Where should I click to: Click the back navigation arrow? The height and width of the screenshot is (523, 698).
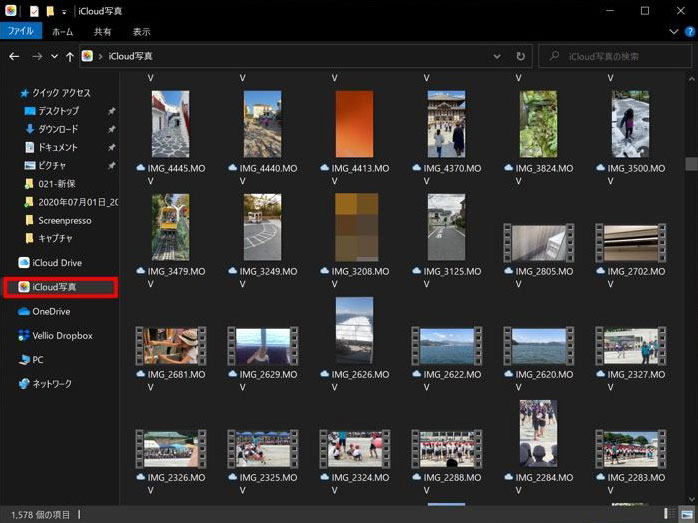point(14,57)
